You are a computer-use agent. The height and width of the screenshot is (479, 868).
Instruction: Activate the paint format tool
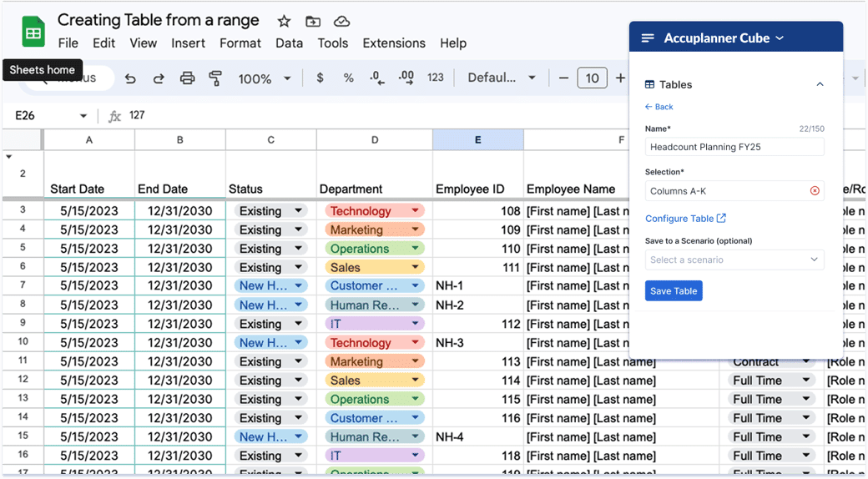215,78
